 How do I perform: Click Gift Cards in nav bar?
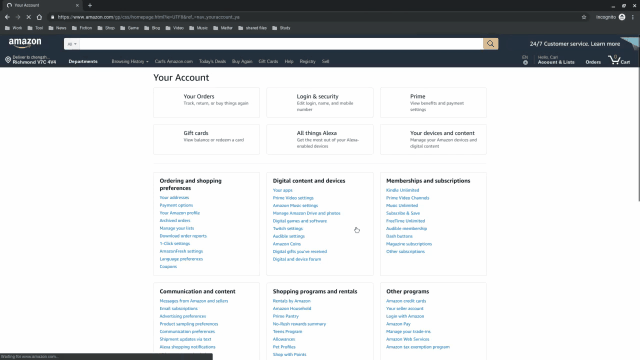click(x=268, y=62)
